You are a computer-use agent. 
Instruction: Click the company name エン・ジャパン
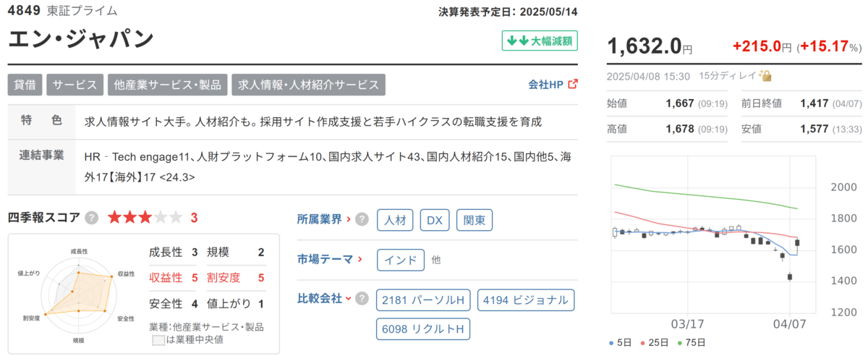click(x=81, y=38)
